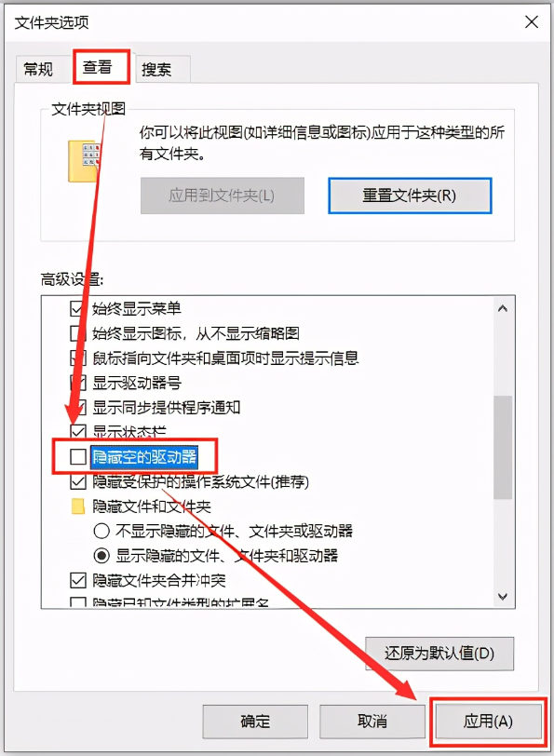Confirm with the 确定 button
554x756 pixels.
[255, 722]
